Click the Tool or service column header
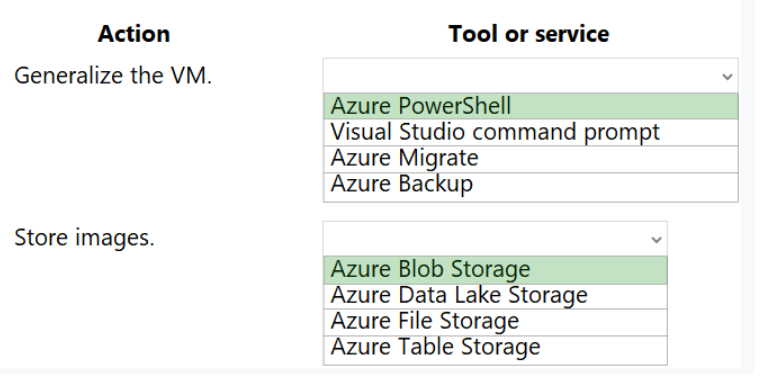The image size is (768, 377). click(529, 34)
